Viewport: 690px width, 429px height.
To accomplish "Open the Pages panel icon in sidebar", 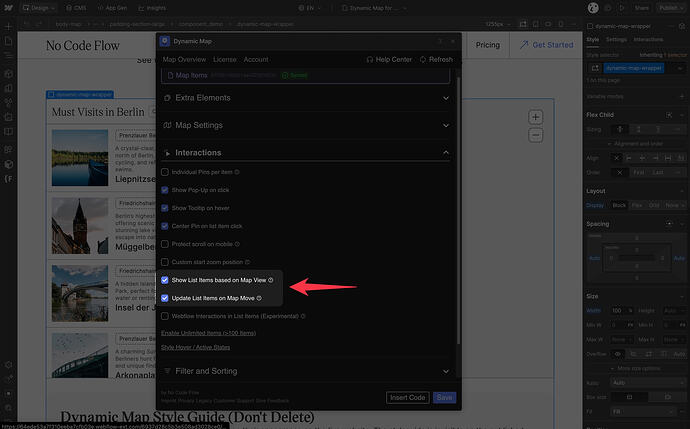I will 8,41.
